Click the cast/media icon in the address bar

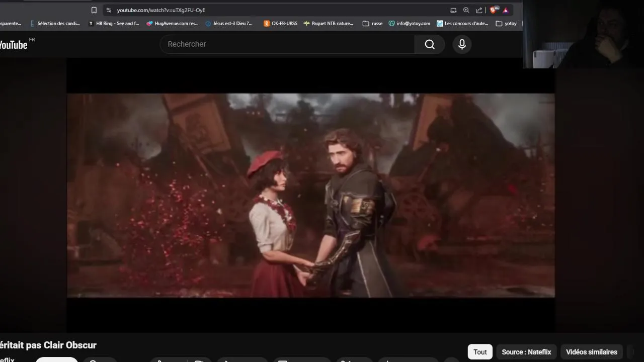pos(453,10)
